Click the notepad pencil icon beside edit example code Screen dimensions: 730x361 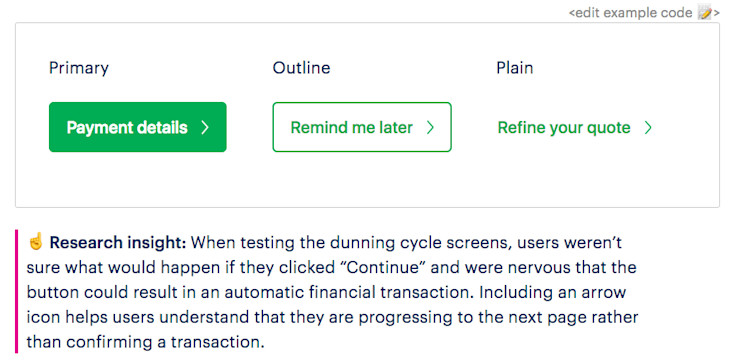pyautogui.click(x=705, y=13)
